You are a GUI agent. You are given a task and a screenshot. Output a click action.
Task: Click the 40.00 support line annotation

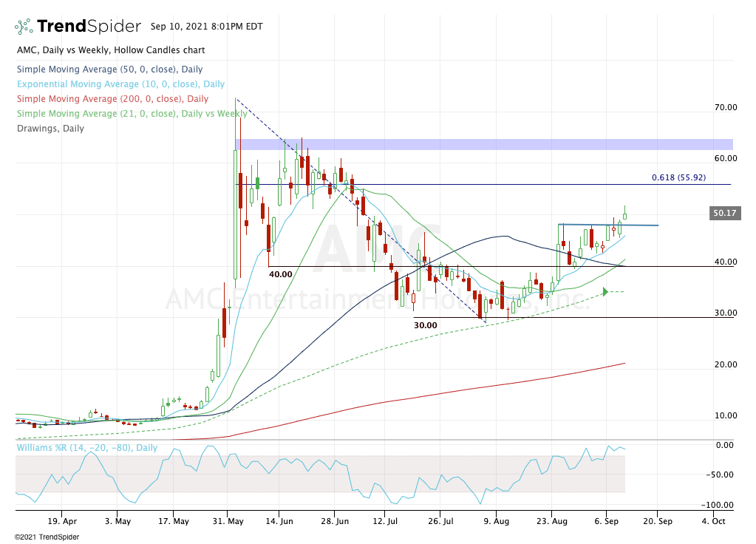(x=281, y=274)
